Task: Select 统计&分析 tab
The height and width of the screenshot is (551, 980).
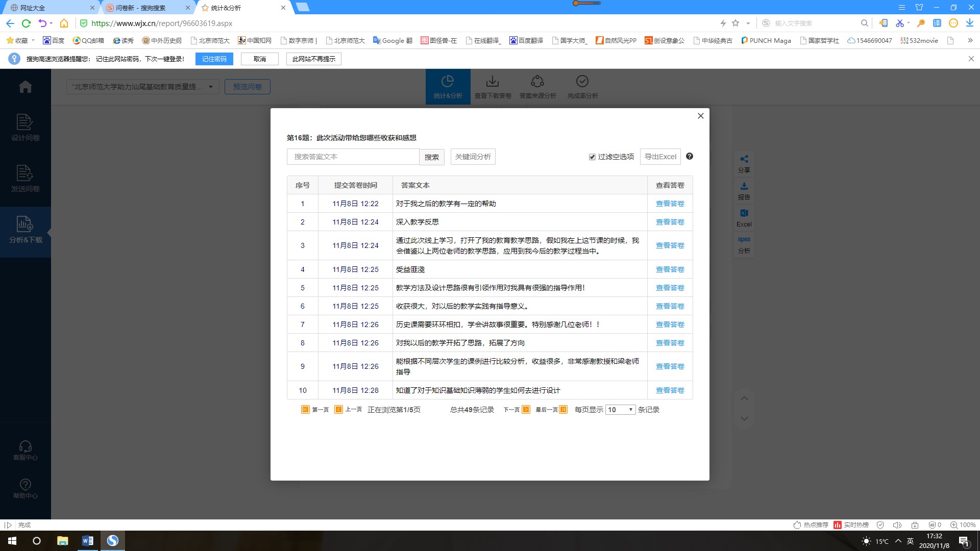Action: [448, 87]
